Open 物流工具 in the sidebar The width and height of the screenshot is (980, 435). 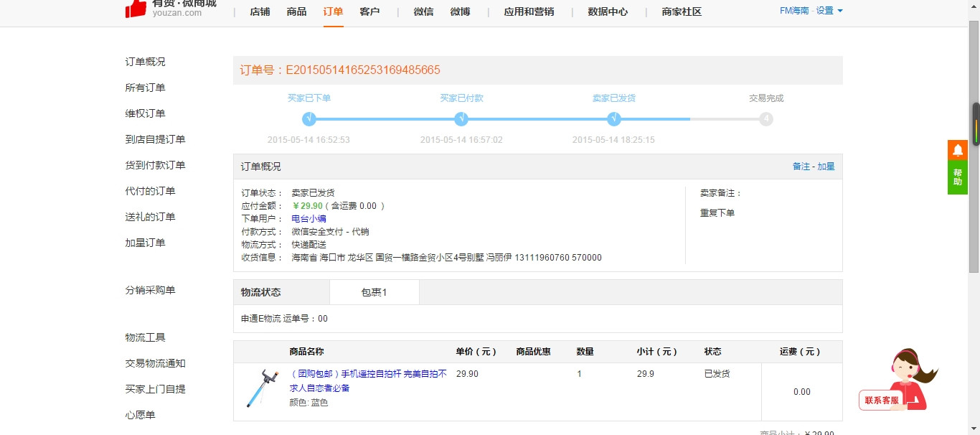pyautogui.click(x=145, y=337)
